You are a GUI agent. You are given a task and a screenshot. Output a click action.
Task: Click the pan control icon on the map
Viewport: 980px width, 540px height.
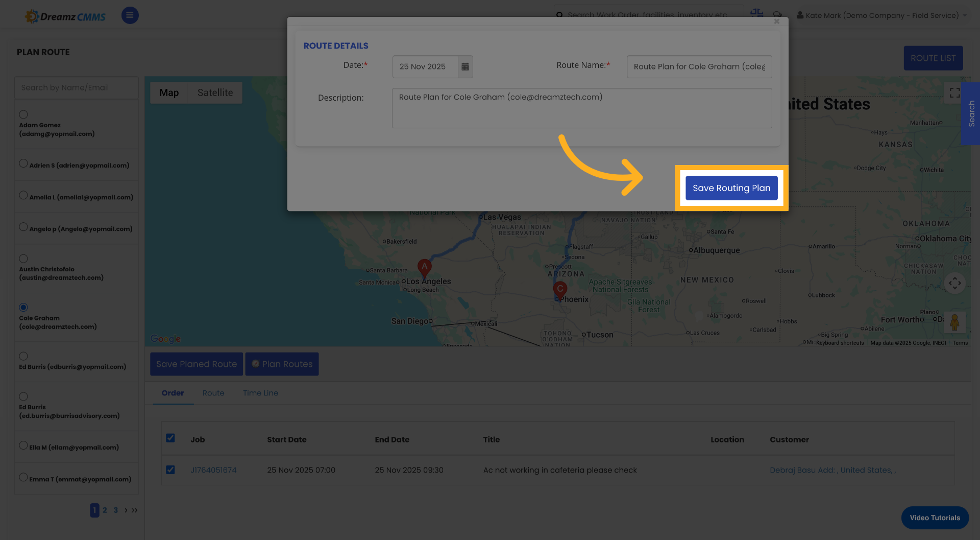point(955,283)
